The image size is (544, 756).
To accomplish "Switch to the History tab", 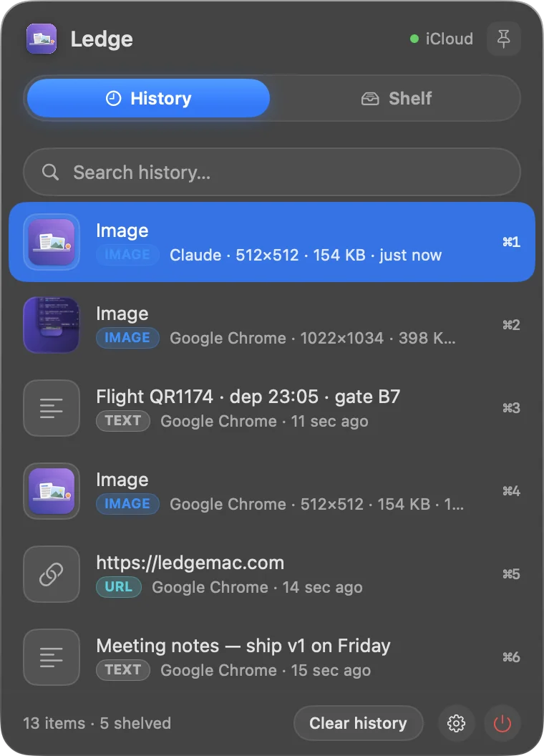I will [149, 98].
